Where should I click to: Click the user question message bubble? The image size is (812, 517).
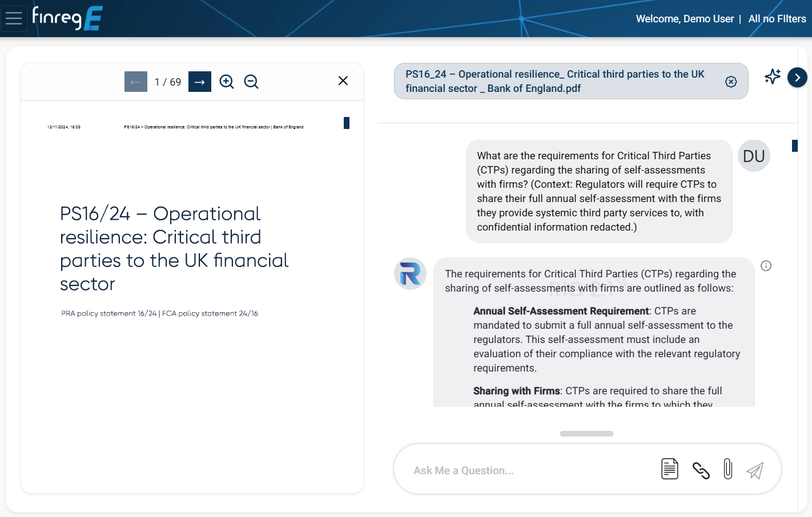(x=599, y=191)
